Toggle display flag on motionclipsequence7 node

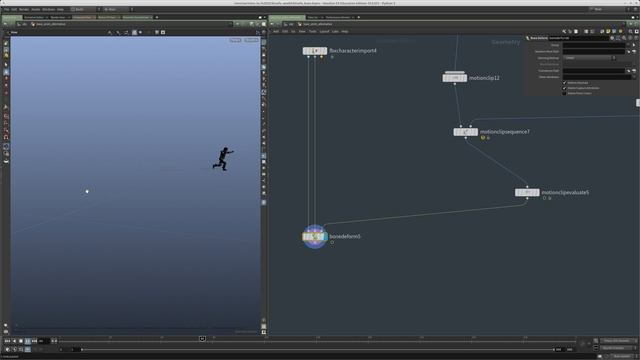pyautogui.click(x=475, y=132)
